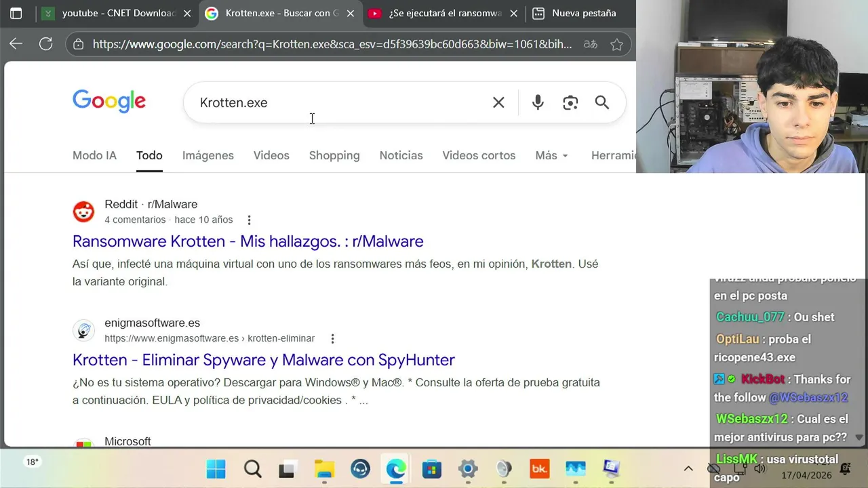The width and height of the screenshot is (868, 488).
Task: Click the Microsoft result source name
Action: [x=127, y=441]
